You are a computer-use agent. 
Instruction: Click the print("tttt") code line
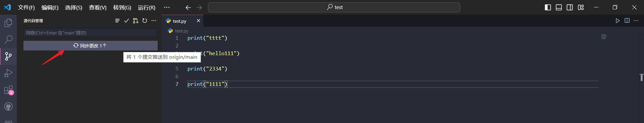click(207, 38)
